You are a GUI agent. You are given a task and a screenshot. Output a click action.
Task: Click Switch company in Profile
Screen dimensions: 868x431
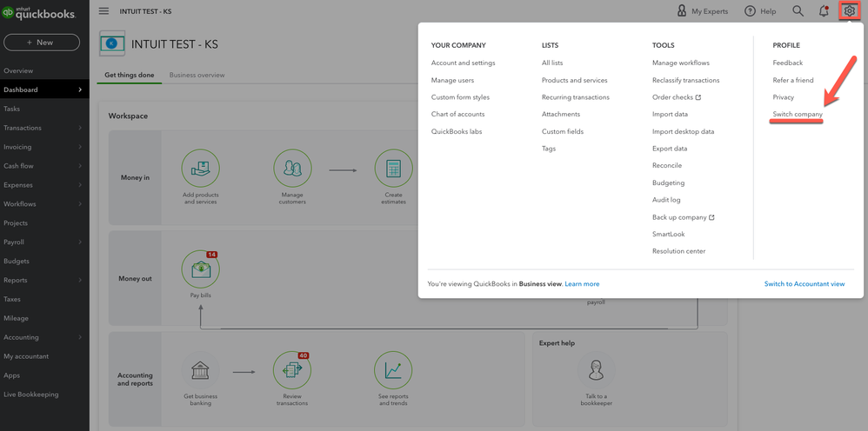pos(798,115)
